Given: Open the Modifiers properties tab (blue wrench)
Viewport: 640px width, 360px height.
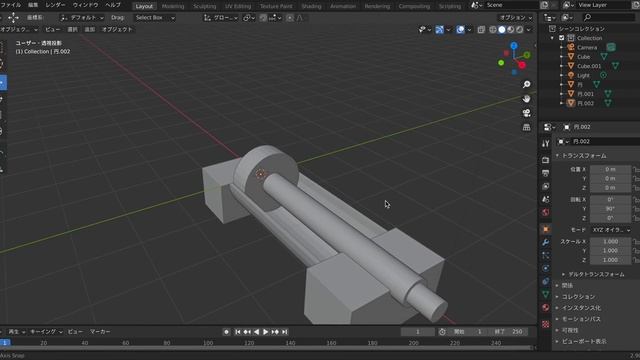Looking at the screenshot, I should tap(546, 242).
